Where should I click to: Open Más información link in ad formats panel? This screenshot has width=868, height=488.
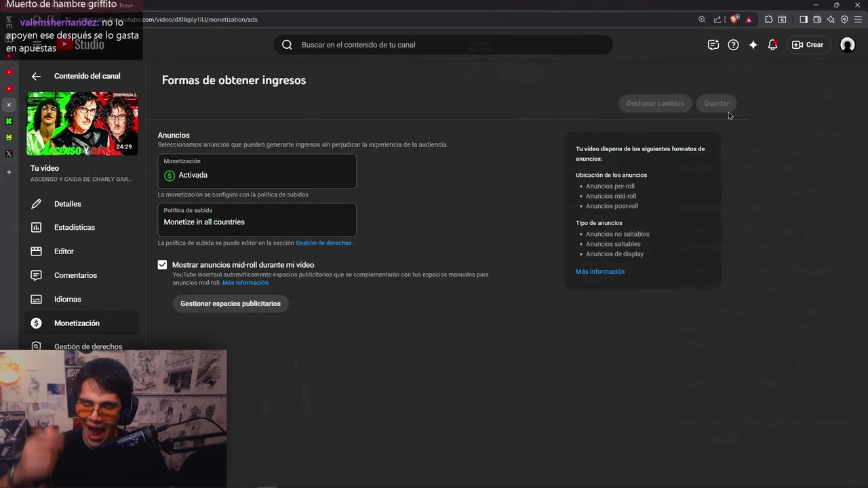tap(600, 272)
